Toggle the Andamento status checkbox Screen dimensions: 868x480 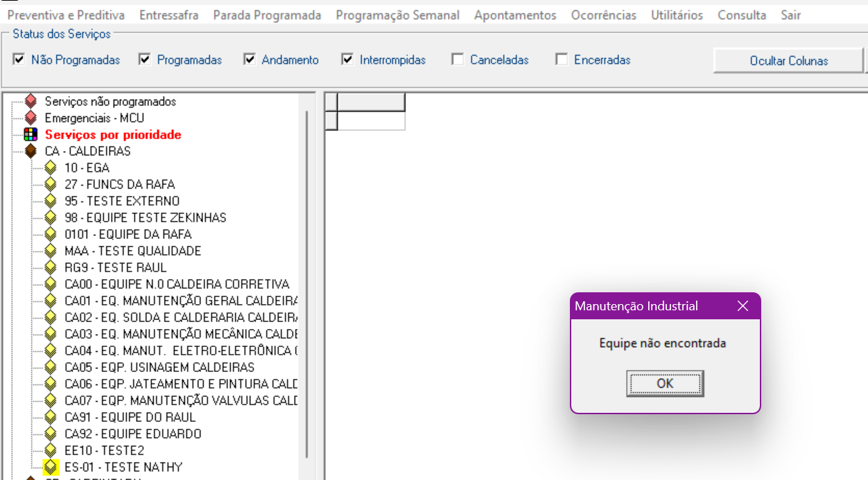250,60
